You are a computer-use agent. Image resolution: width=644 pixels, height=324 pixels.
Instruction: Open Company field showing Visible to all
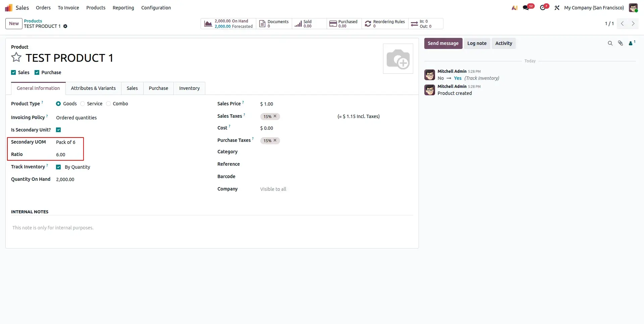336,189
